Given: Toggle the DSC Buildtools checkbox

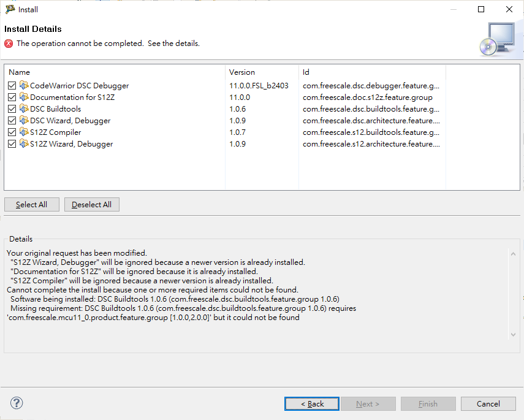Looking at the screenshot, I should point(12,109).
